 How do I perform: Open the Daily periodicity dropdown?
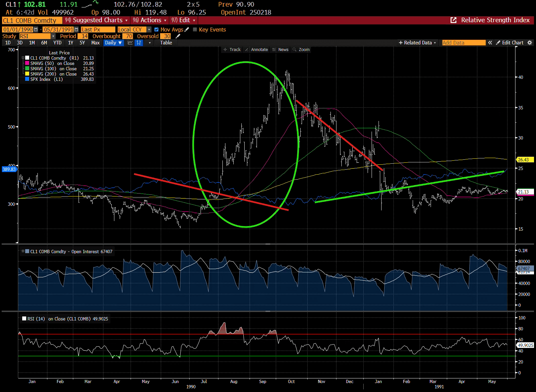[x=113, y=43]
